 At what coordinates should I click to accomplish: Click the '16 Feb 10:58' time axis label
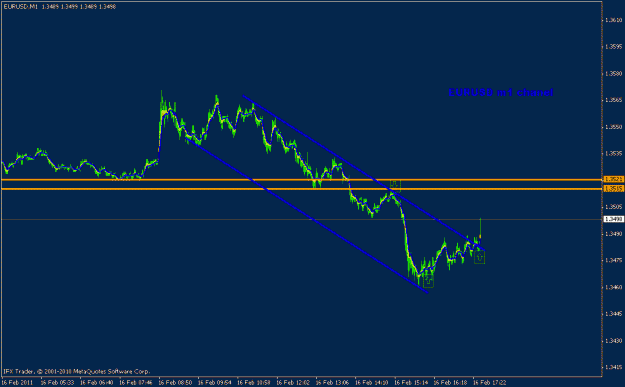tap(254, 383)
